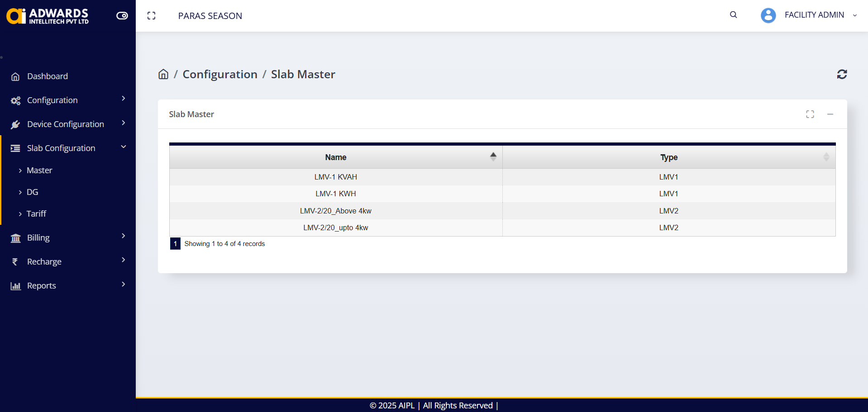This screenshot has height=412, width=868.
Task: Toggle the sidebar collapse switch
Action: pyautogui.click(x=122, y=16)
